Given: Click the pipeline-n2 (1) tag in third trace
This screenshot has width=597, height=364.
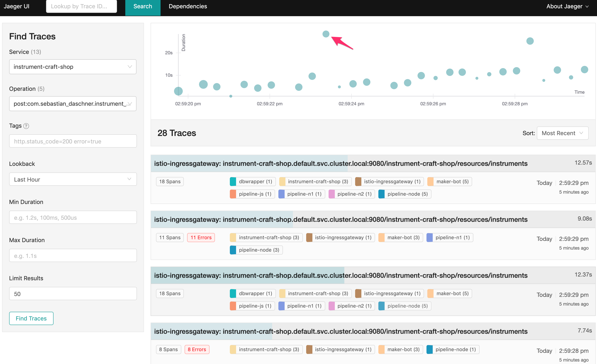Looking at the screenshot, I should tap(351, 306).
